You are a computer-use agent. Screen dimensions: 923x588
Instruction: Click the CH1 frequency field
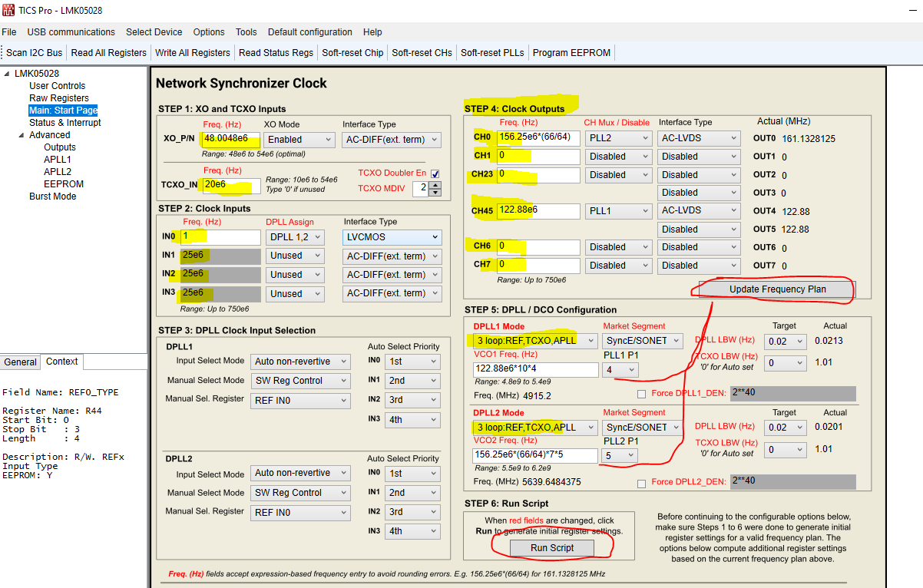[538, 157]
